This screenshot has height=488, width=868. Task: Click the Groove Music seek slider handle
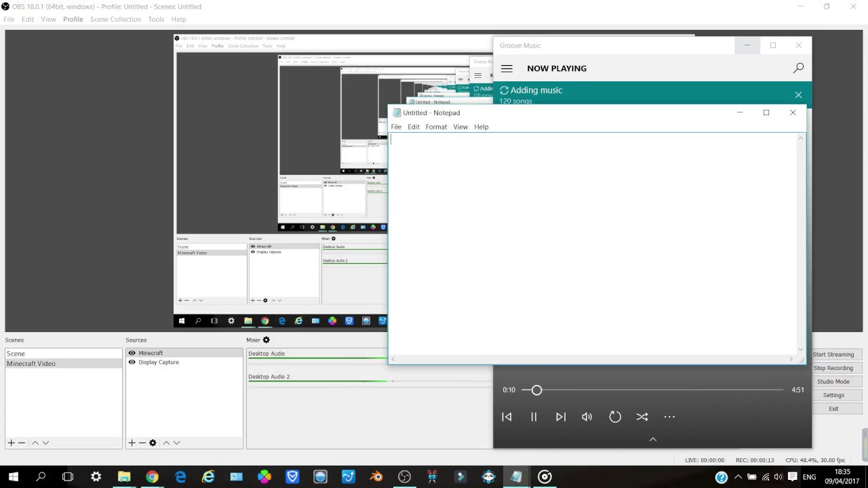(x=536, y=390)
